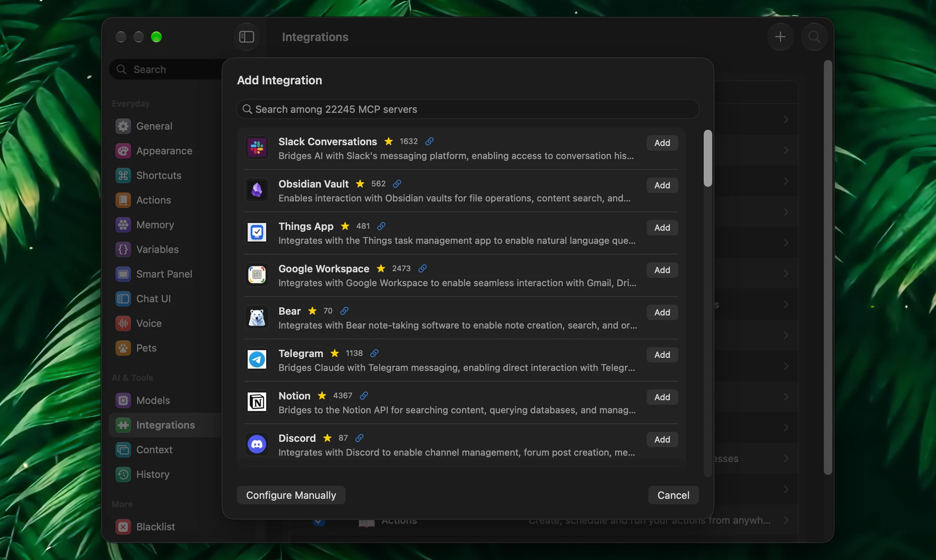The width and height of the screenshot is (936, 560).
Task: Open the link icon next to Slack Conversations
Action: (x=430, y=141)
